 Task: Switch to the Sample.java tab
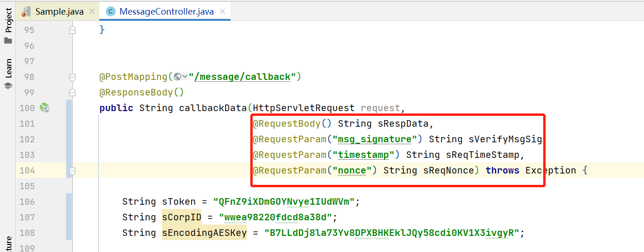59,11
